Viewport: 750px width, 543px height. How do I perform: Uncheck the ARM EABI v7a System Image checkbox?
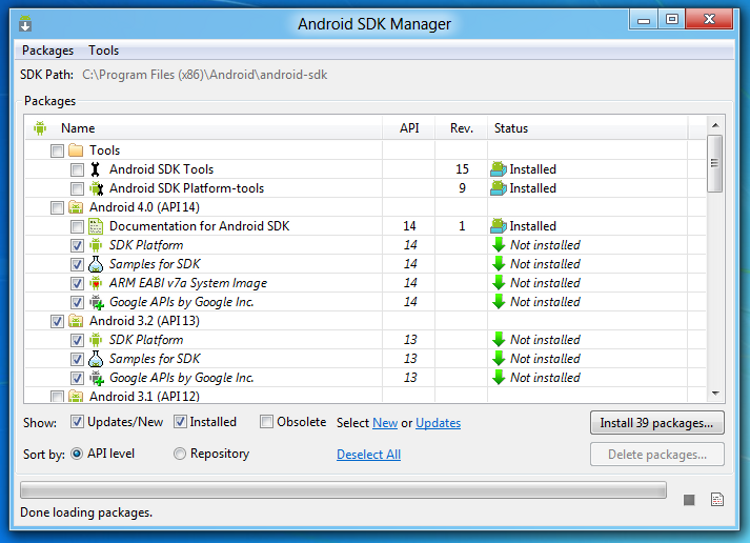(77, 283)
